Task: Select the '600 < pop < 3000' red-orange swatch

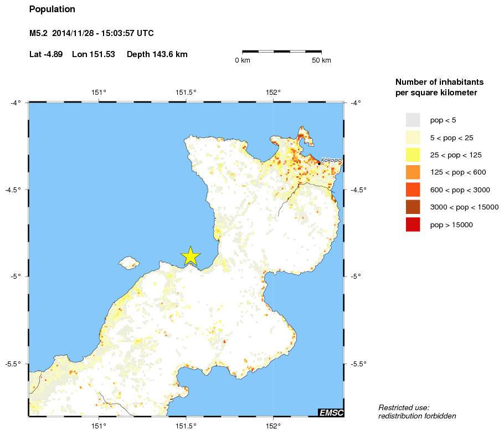Action: 413,190
